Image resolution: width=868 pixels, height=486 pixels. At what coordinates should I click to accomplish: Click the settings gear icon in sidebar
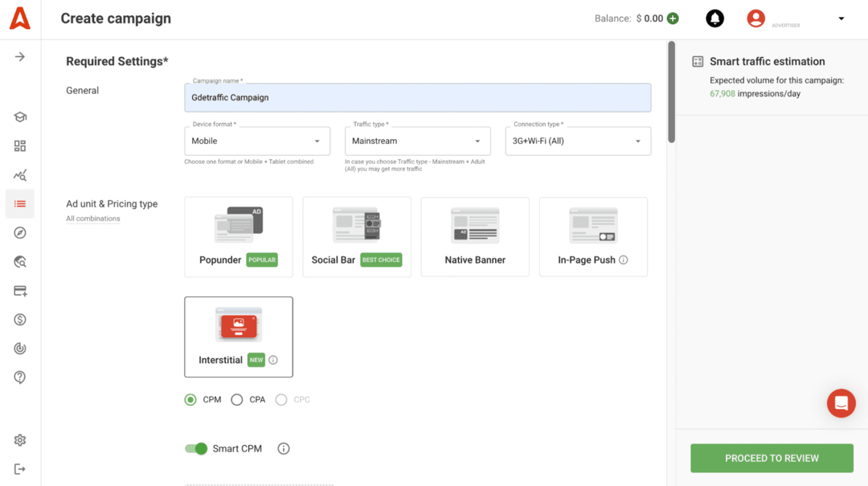pos(20,440)
